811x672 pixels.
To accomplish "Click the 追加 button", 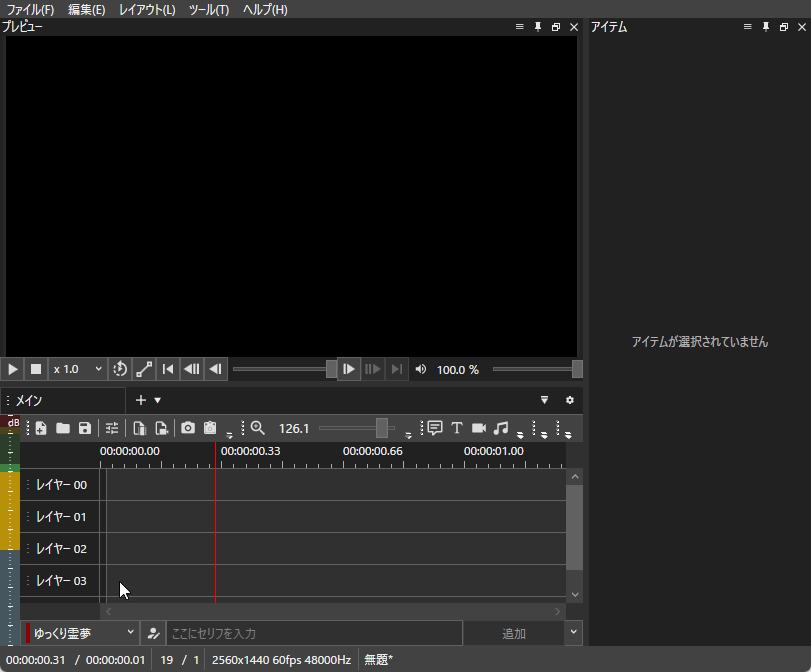I will tap(512, 633).
